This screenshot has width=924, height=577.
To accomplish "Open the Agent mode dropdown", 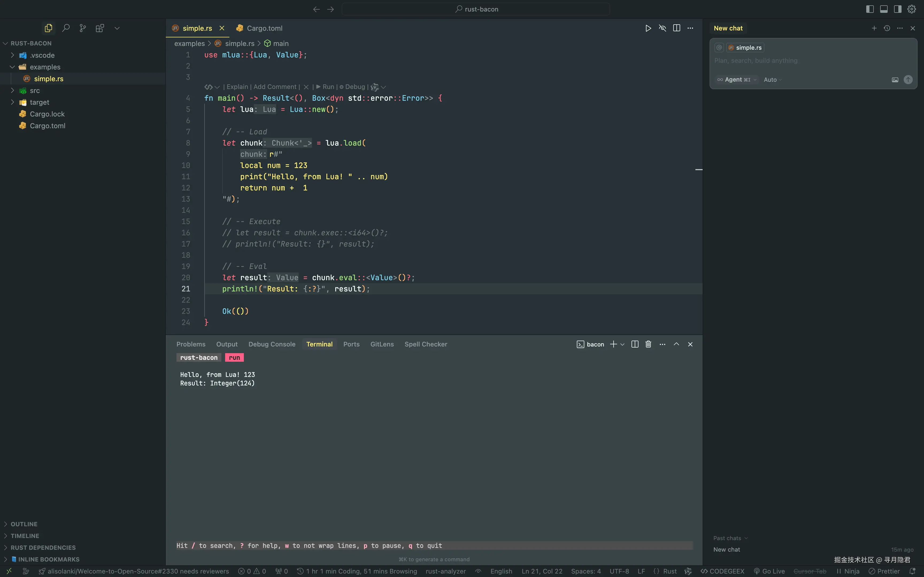I will pyautogui.click(x=737, y=80).
